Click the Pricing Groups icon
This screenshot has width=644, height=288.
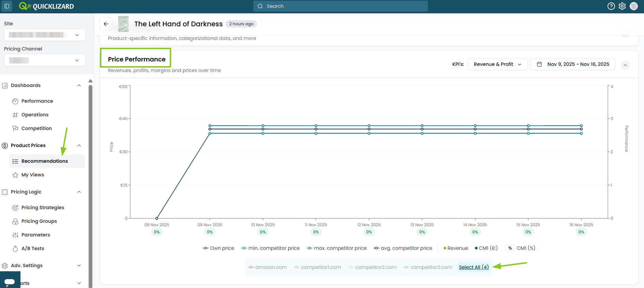point(15,221)
